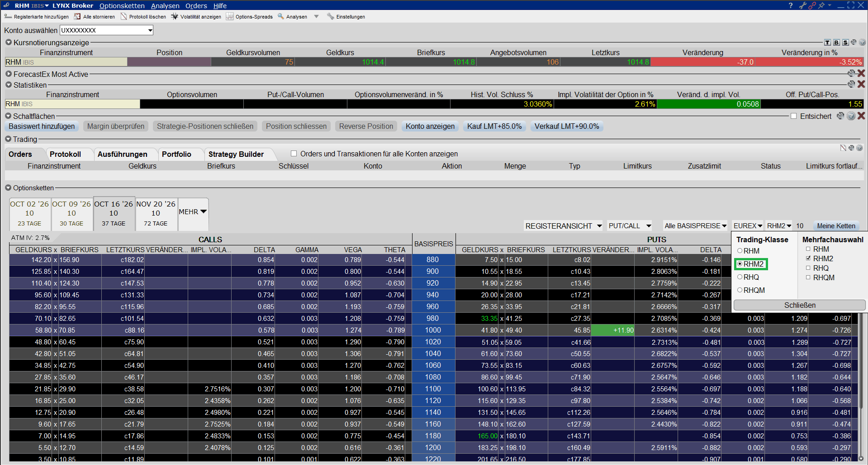Close the Schaltflächen panel
The image size is (868, 465).
tap(861, 116)
